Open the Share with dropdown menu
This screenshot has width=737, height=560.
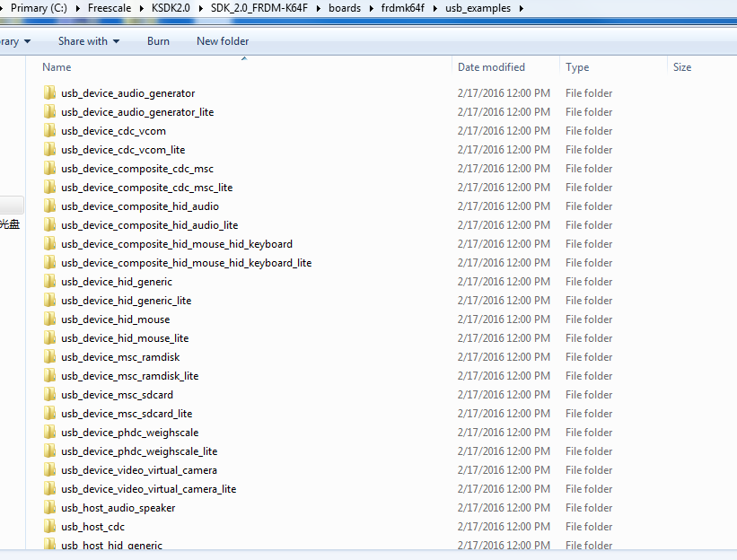[x=89, y=41]
